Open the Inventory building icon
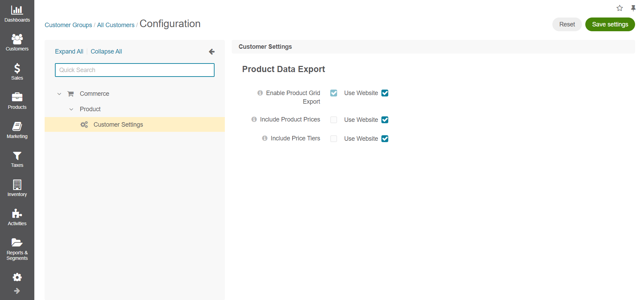 point(17,185)
